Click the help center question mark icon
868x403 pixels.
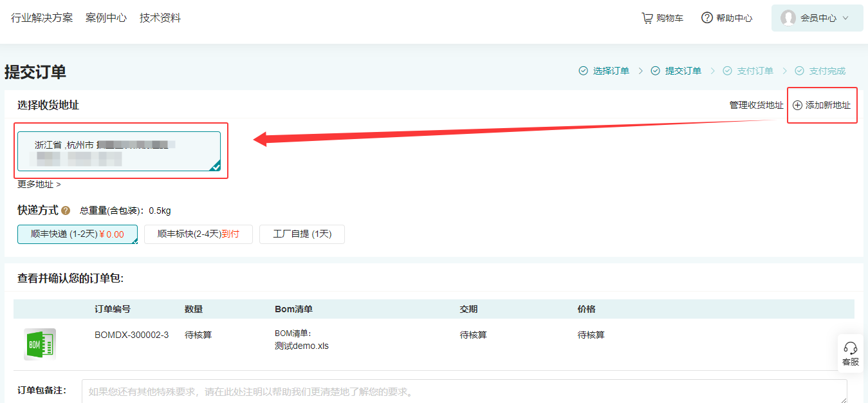(707, 18)
